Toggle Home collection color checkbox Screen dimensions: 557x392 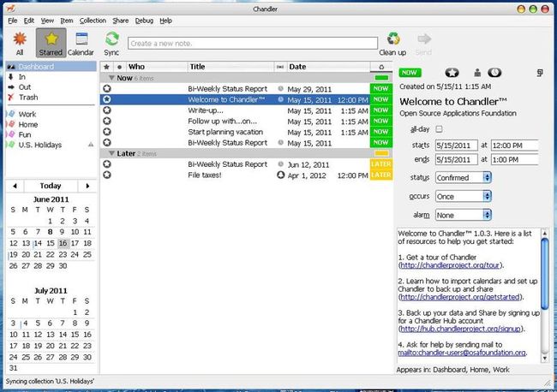11,124
